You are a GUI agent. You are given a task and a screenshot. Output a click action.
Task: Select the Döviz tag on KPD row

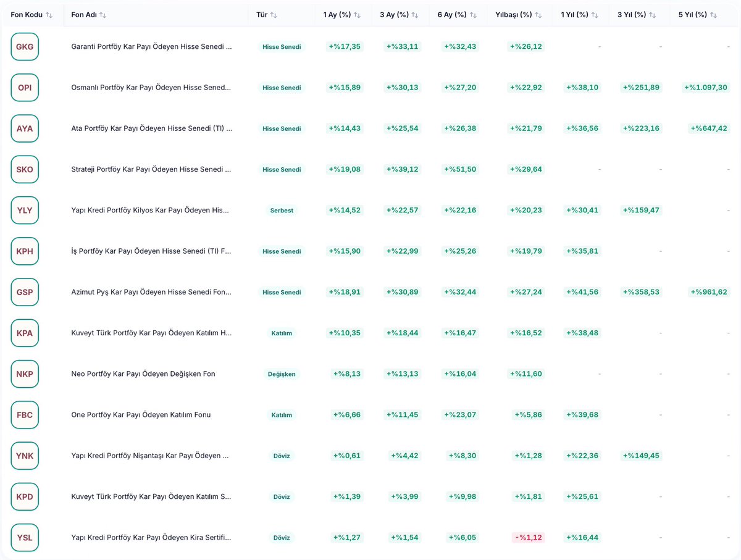(x=282, y=497)
